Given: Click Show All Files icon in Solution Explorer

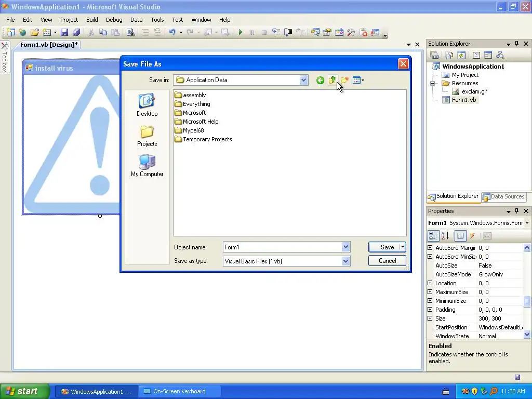Looking at the screenshot, I should [449, 55].
